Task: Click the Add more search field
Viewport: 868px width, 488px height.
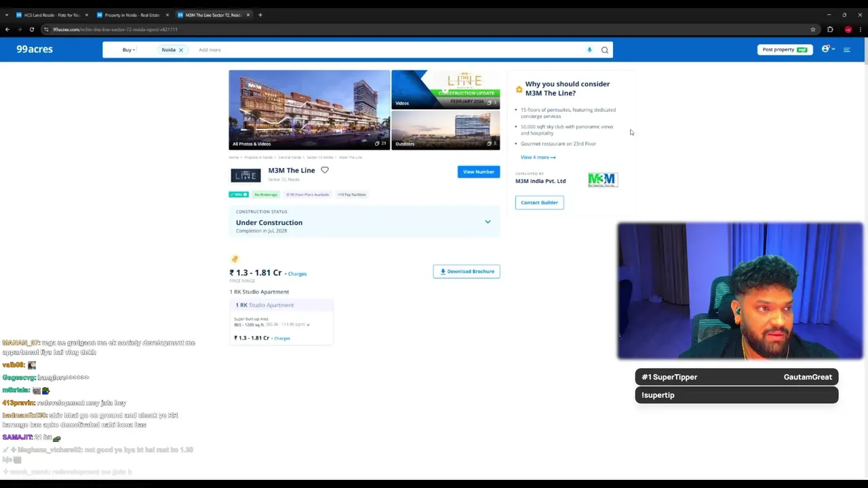Action: [x=210, y=49]
